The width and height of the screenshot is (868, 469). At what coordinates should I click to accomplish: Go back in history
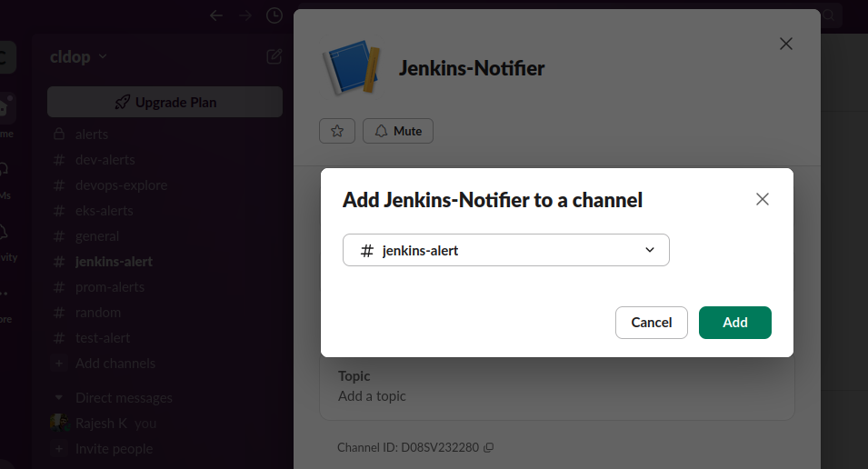point(216,15)
